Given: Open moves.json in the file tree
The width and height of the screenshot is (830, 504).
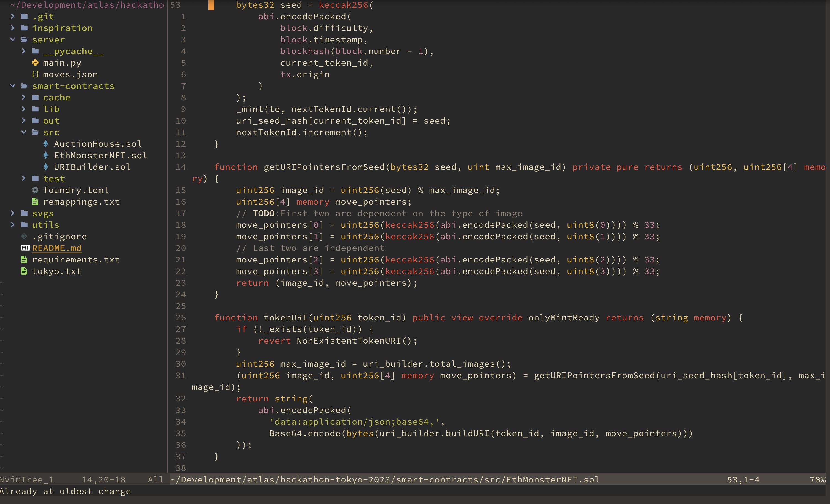Looking at the screenshot, I should click(x=70, y=74).
